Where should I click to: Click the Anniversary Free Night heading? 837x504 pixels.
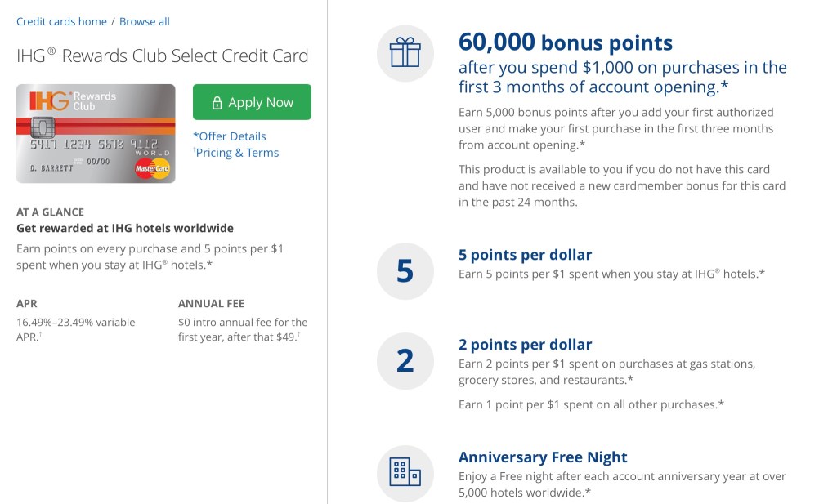(543, 457)
